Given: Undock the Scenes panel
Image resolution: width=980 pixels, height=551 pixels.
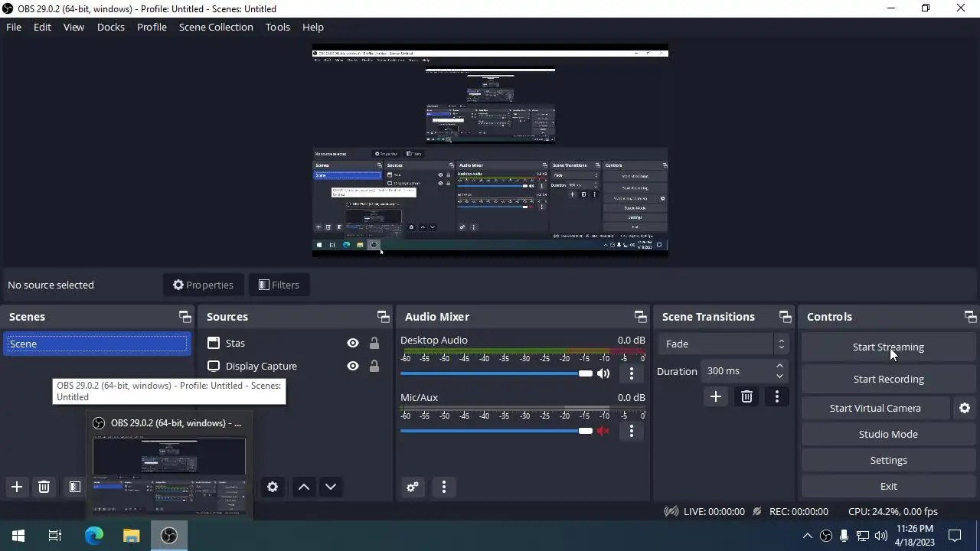Looking at the screenshot, I should tap(185, 317).
